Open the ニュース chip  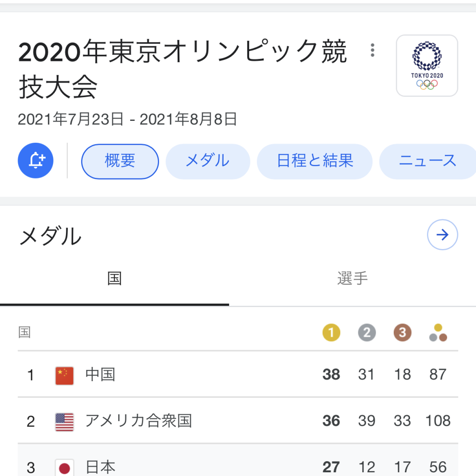428,161
